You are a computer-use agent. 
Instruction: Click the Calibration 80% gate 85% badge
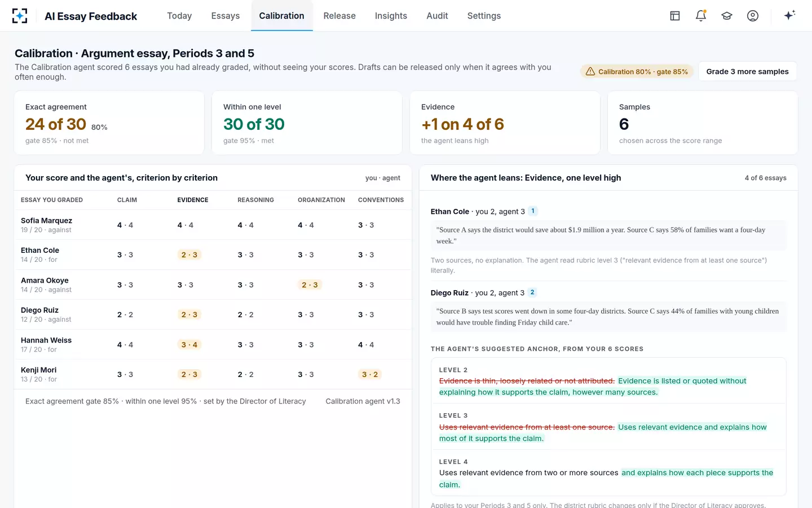click(637, 72)
